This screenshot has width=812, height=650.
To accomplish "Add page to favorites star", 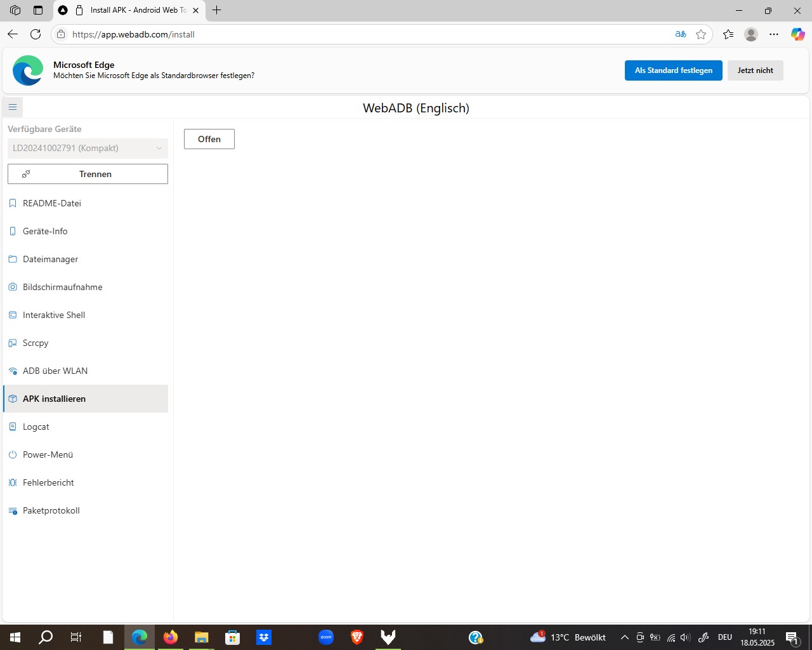I will tap(701, 34).
